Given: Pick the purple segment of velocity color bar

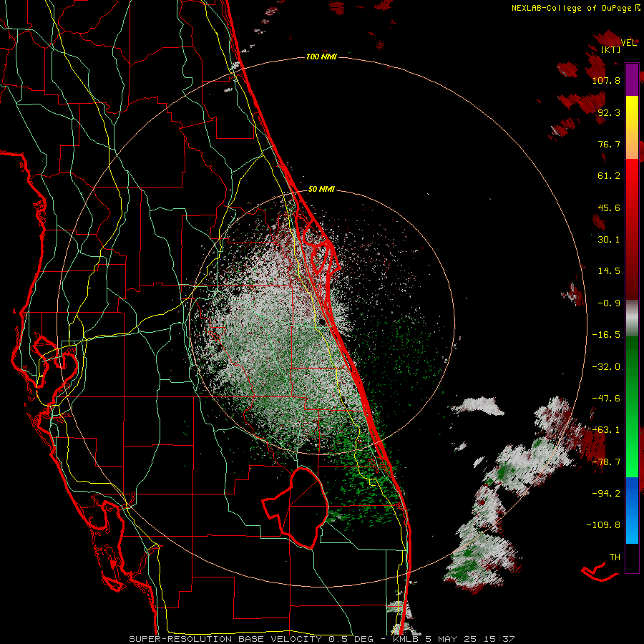Looking at the screenshot, I should [632, 79].
